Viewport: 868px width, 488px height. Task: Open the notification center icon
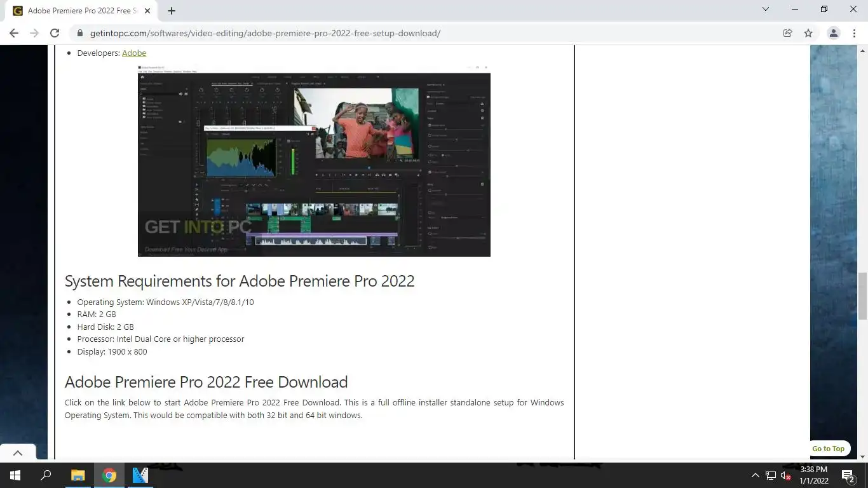pos(848,475)
